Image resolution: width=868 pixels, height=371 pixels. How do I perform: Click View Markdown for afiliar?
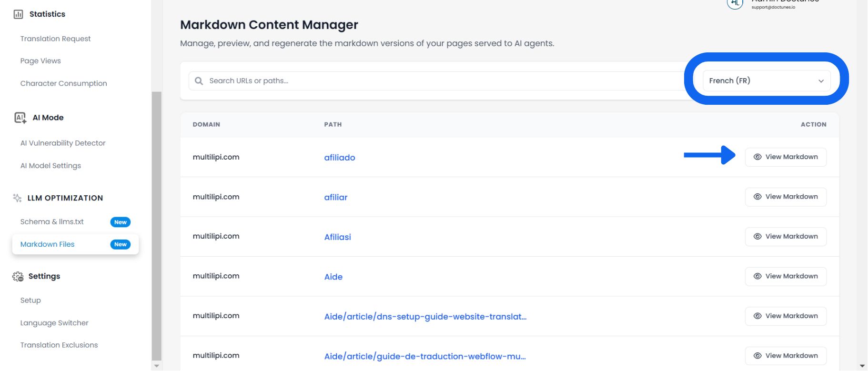pyautogui.click(x=786, y=197)
